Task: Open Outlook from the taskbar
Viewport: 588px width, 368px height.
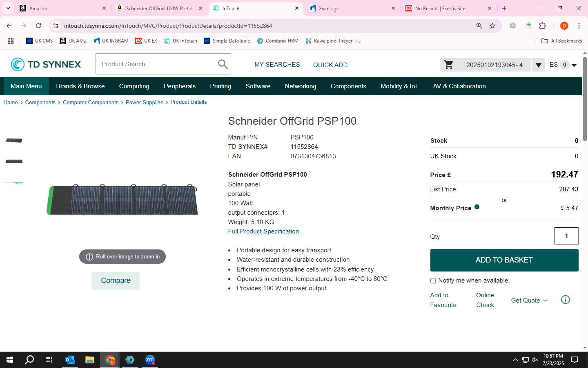Action: point(70,360)
